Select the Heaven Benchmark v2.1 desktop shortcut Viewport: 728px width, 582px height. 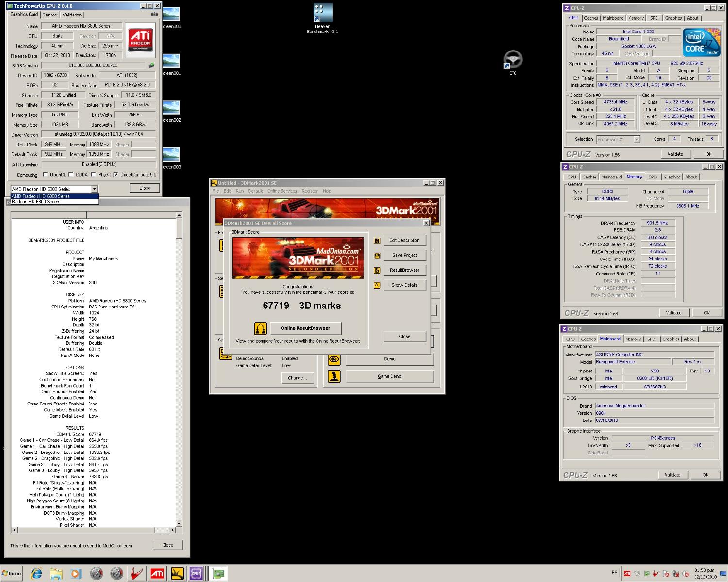point(322,19)
